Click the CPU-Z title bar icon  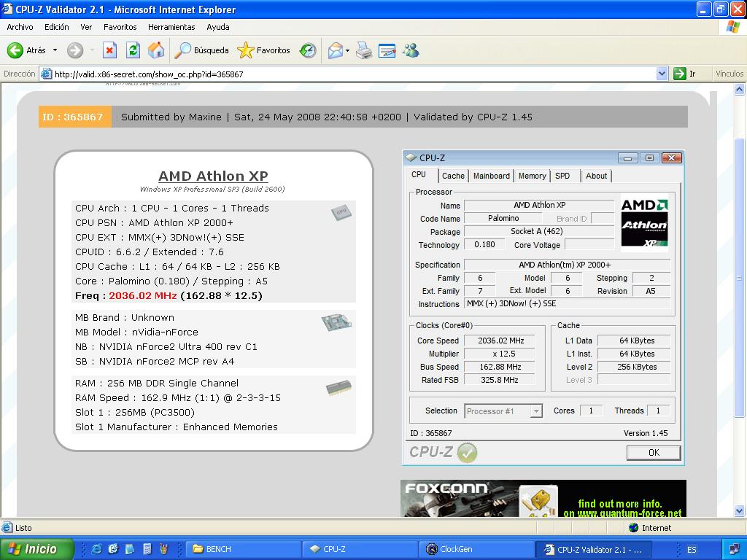[411, 157]
